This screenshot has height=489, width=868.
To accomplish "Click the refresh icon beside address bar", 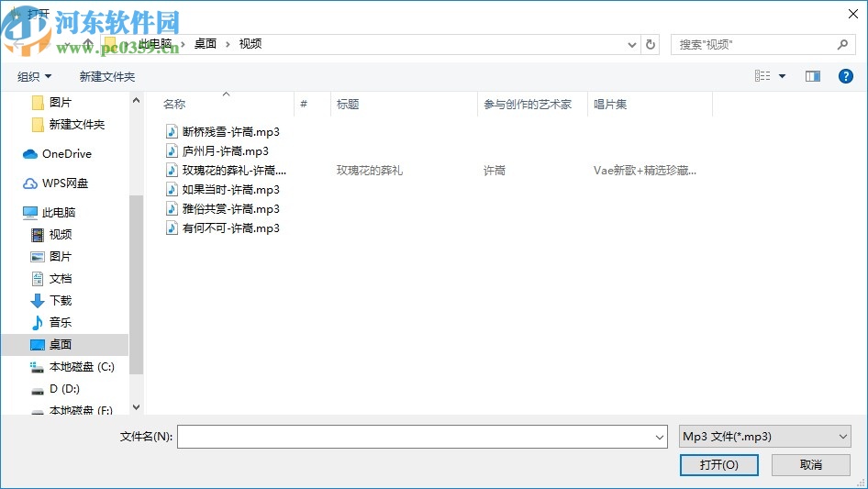I will pos(651,44).
